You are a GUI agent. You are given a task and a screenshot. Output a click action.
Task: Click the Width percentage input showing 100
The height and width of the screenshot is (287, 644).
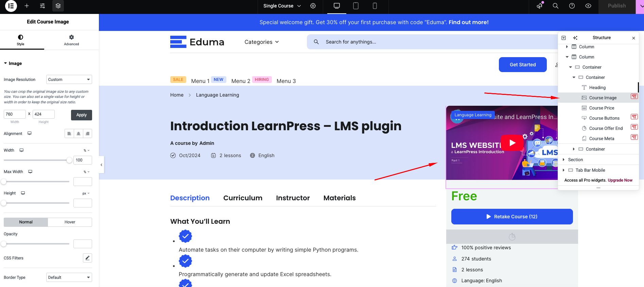pos(83,160)
